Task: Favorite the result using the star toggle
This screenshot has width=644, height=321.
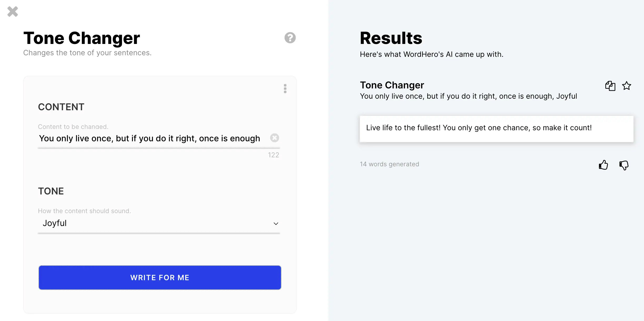Action: point(627,86)
